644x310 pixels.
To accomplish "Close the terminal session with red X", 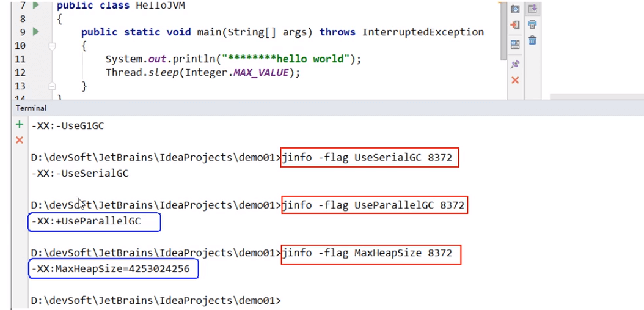I will pos(20,140).
